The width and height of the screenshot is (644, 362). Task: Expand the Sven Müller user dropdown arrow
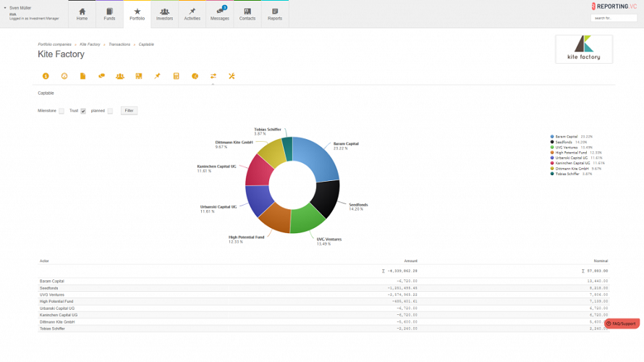pyautogui.click(x=5, y=7)
